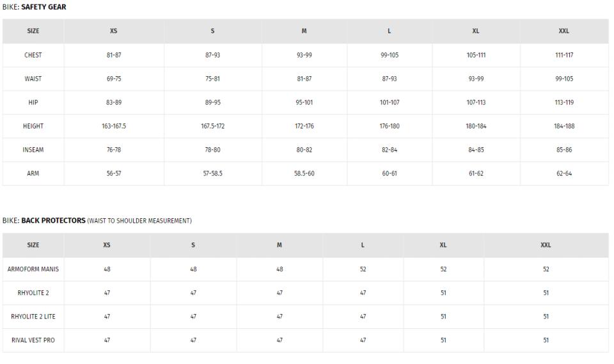
Task: Click the height value 163-167.5
Action: click(114, 126)
